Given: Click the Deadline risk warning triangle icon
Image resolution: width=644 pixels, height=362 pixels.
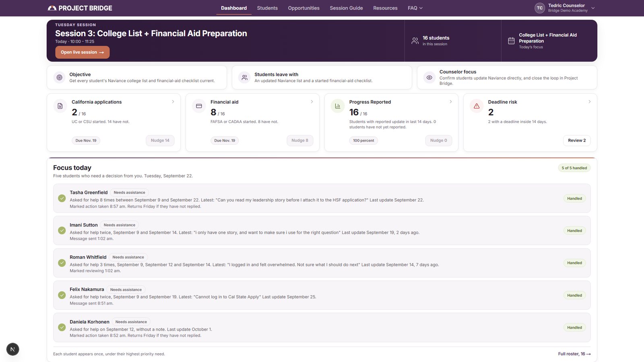Looking at the screenshot, I should (x=477, y=106).
